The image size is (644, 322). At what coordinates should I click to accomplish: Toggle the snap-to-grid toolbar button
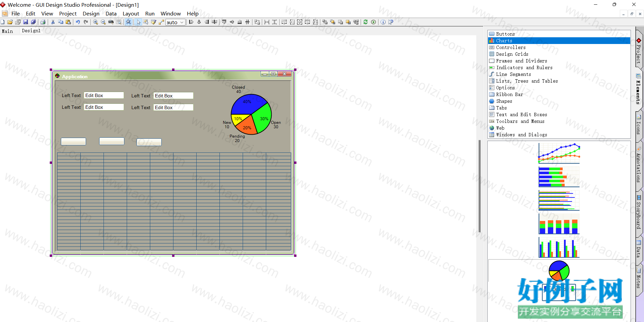click(128, 22)
